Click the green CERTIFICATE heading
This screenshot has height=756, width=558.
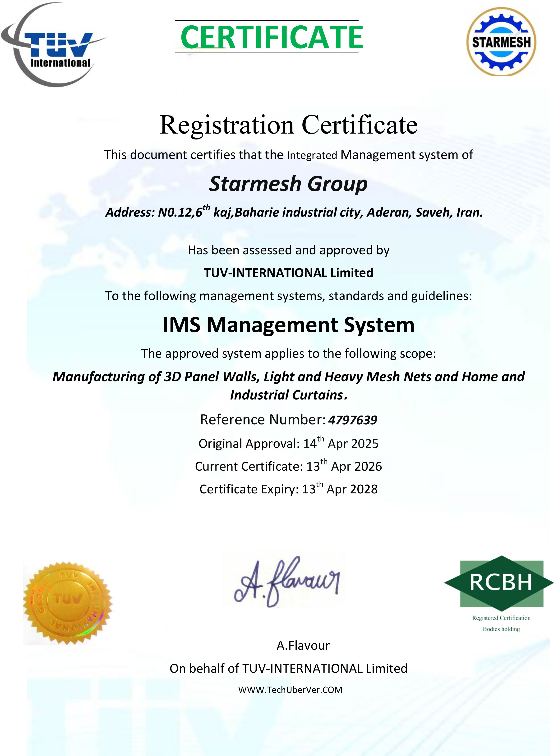click(x=272, y=37)
